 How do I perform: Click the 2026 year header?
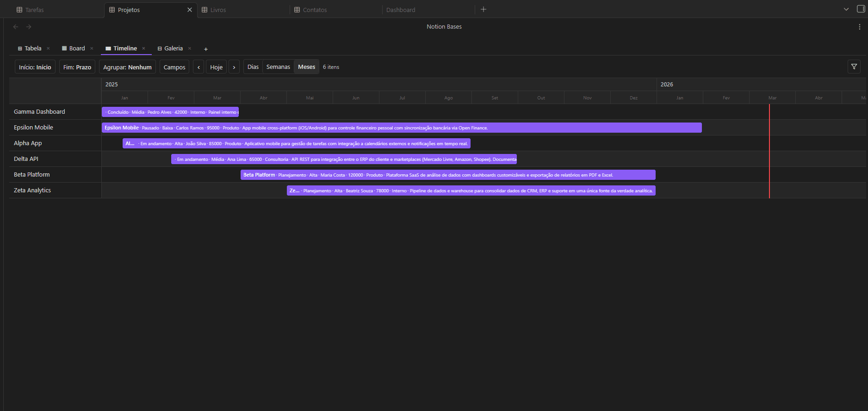pyautogui.click(x=667, y=85)
